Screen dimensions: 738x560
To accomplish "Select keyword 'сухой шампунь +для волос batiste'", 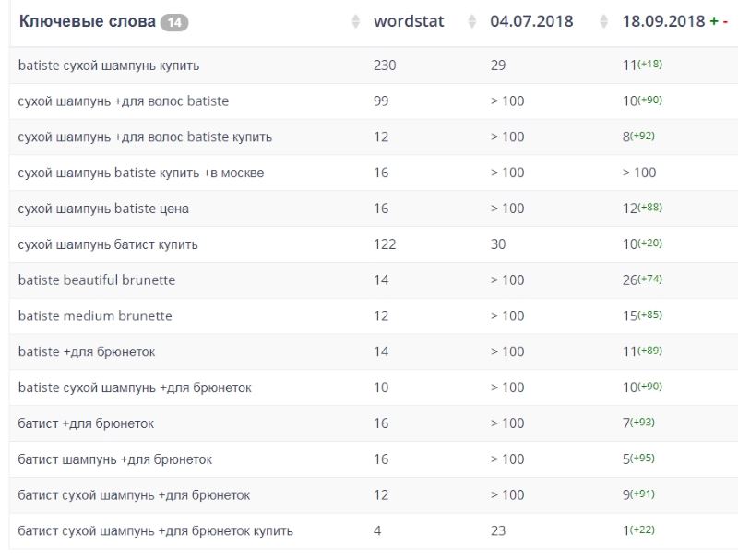I will pyautogui.click(x=124, y=101).
